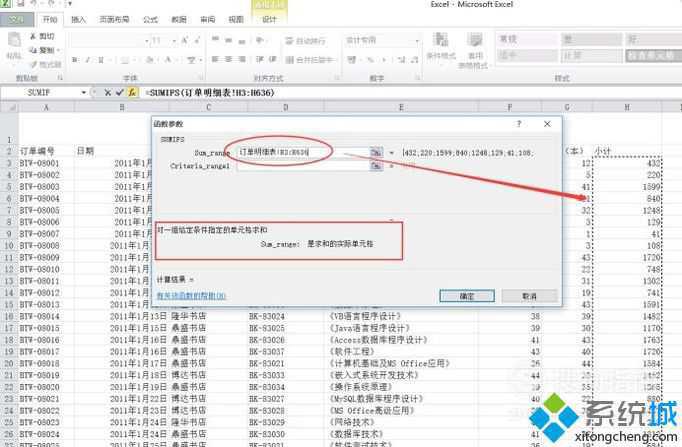Click the Format as Table (套用表格格式) icon
Viewport: 682px width, 447px height.
(475, 42)
